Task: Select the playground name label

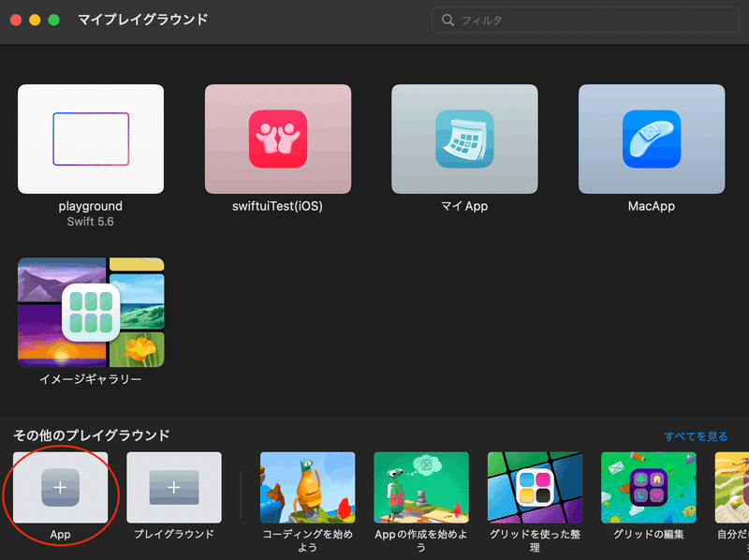Action: [x=90, y=206]
